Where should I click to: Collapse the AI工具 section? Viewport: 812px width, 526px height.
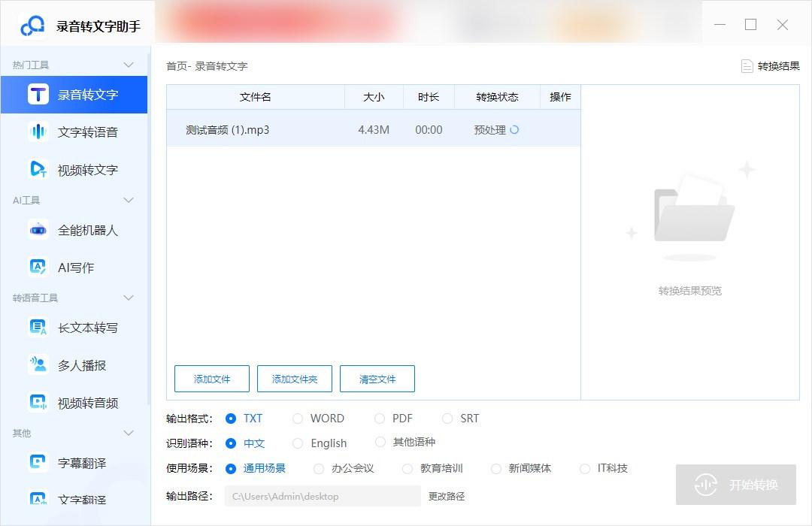129,200
